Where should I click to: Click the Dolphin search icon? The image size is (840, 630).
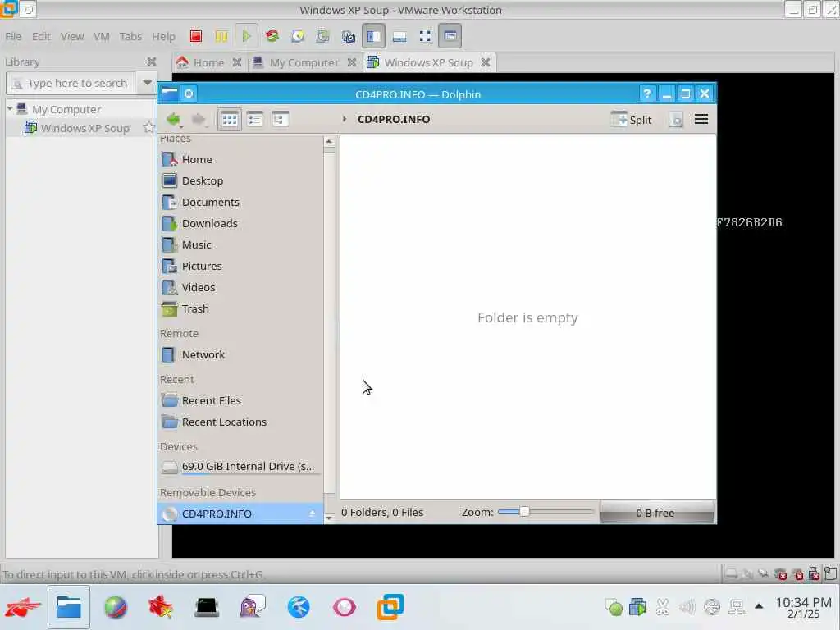click(x=677, y=120)
